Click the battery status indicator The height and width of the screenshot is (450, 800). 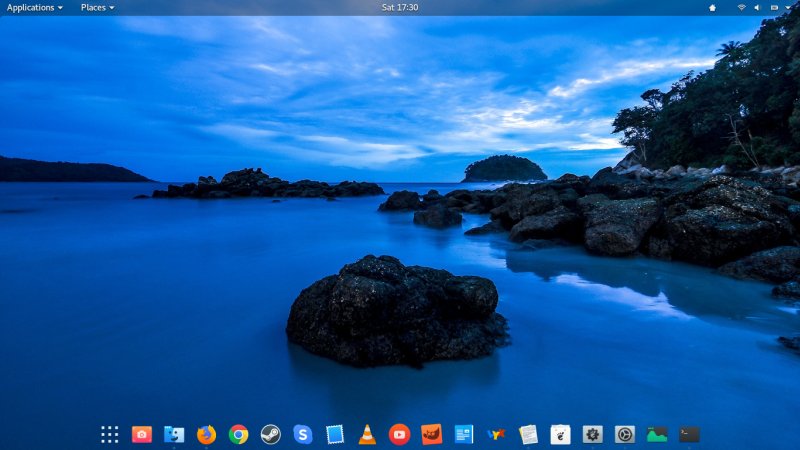click(x=772, y=7)
